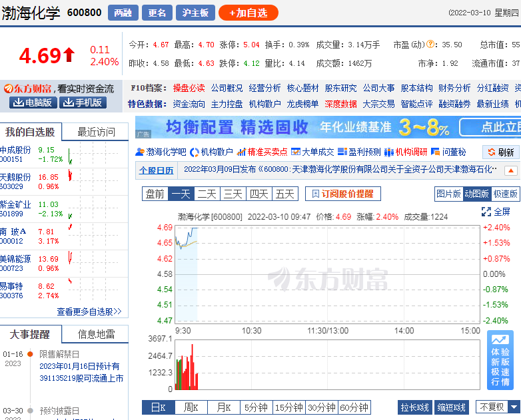Download the 电脑版 client
The height and width of the screenshot is (420, 521).
click(x=33, y=103)
